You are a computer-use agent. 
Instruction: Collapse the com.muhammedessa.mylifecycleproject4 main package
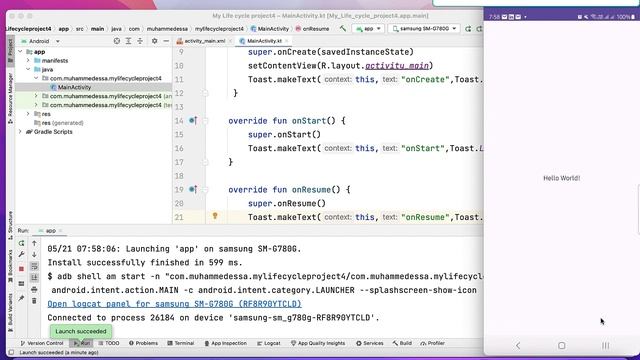36,78
